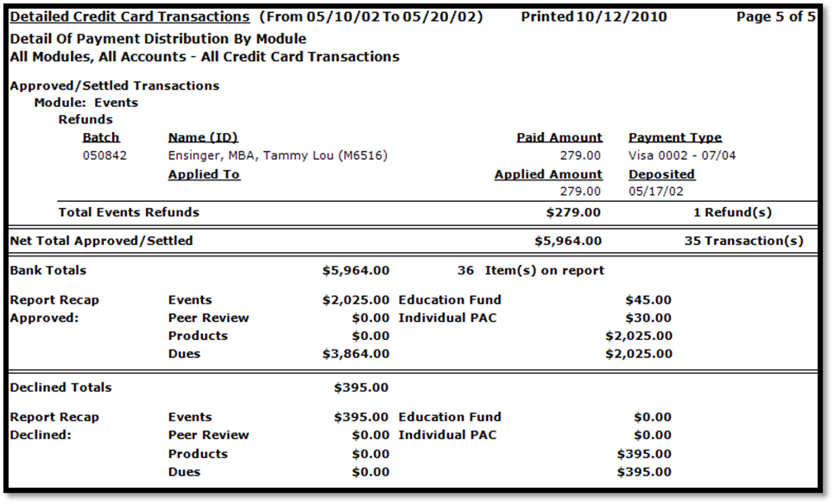834x504 pixels.
Task: Click the declined Peer Review label
Action: click(209, 435)
